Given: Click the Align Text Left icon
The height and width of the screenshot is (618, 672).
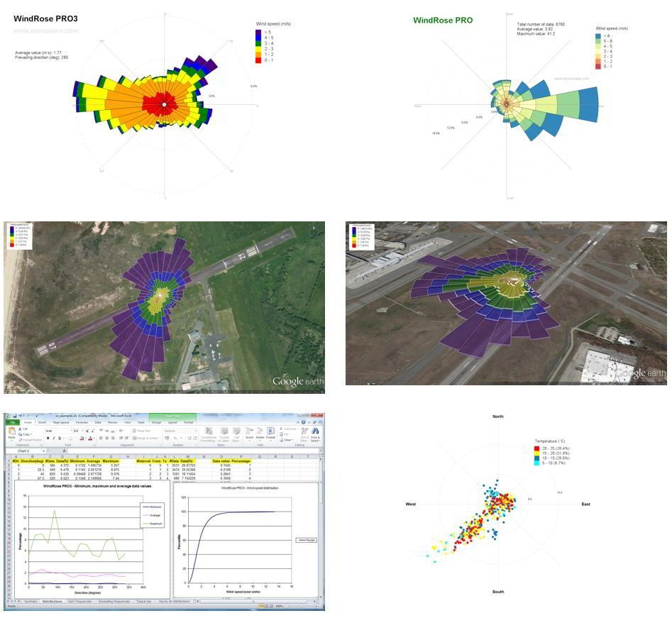Looking at the screenshot, I should tap(101, 438).
